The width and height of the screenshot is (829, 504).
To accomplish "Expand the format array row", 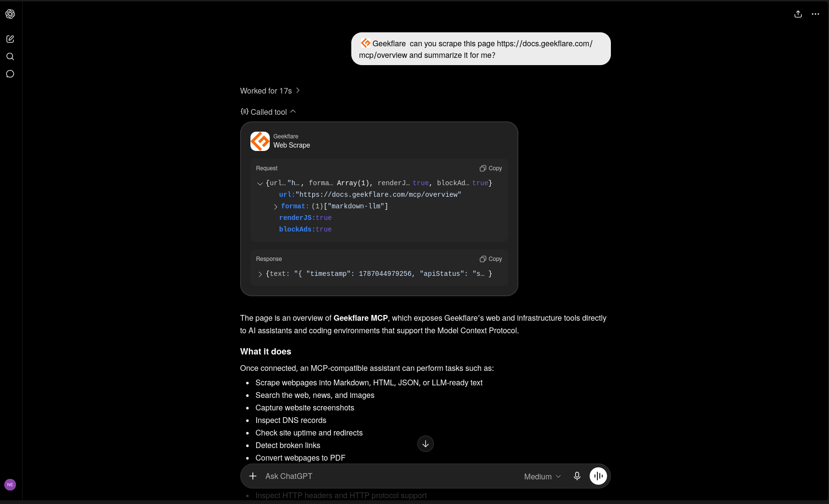I will (x=276, y=206).
